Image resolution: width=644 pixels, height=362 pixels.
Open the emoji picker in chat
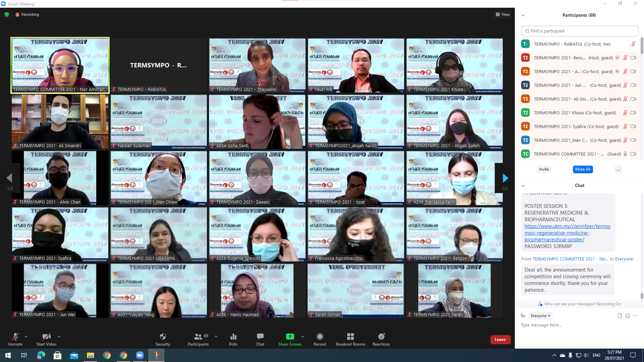tap(628, 316)
